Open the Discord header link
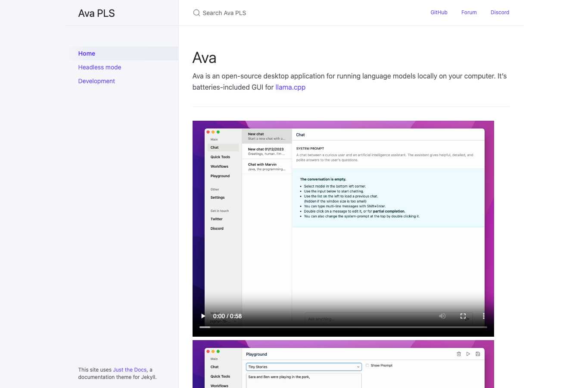This screenshot has width=588, height=388. tap(500, 13)
